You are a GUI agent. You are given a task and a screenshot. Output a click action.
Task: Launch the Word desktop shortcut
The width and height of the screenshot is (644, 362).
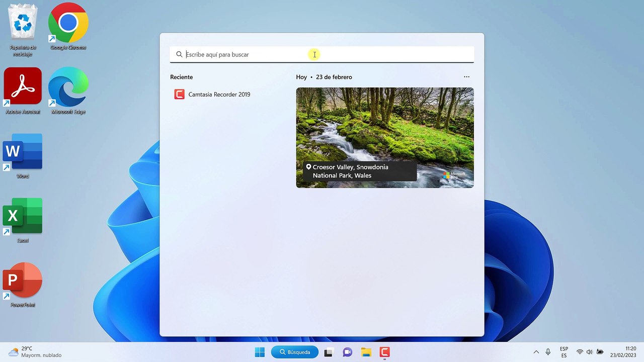coord(23,156)
